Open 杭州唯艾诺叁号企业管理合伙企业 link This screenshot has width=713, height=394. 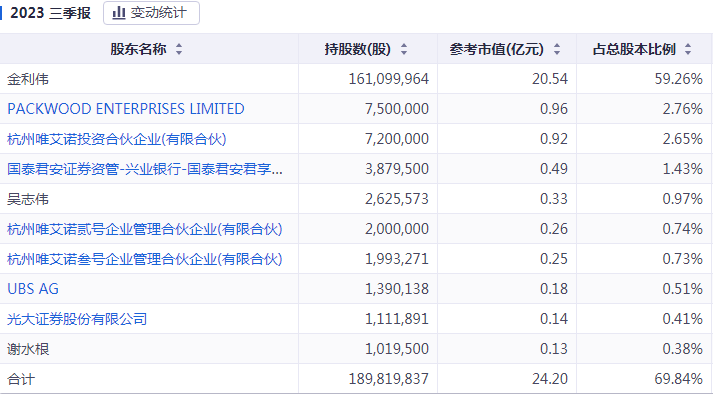[145, 259]
